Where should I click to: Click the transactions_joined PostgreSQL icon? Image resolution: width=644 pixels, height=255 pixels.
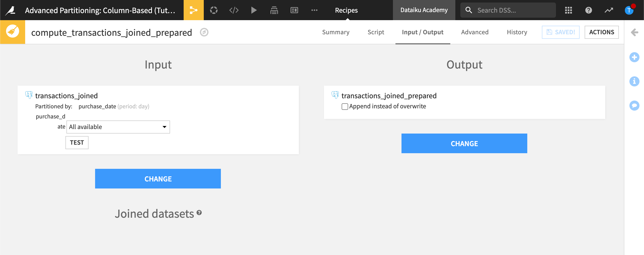coord(29,95)
